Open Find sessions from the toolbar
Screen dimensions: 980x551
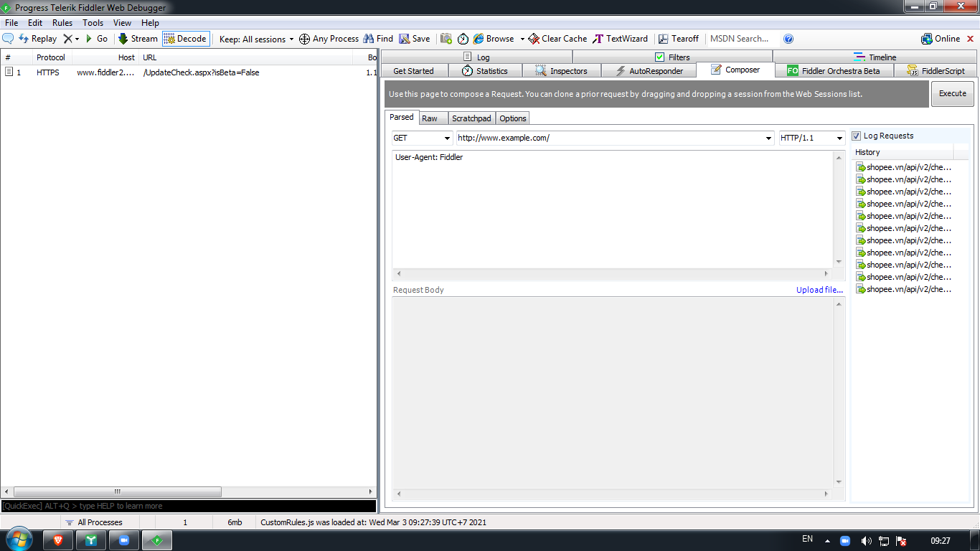click(378, 39)
